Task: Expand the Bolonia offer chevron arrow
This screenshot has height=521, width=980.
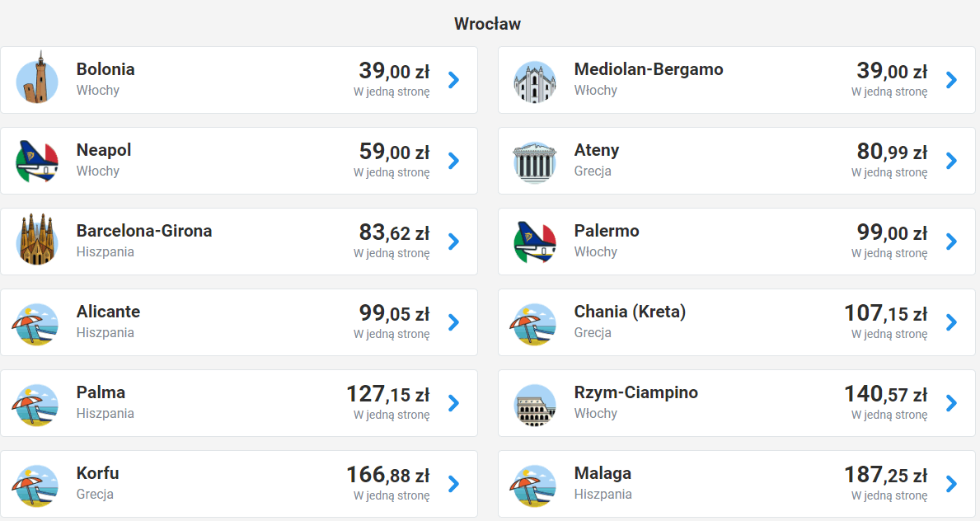Action: (453, 80)
